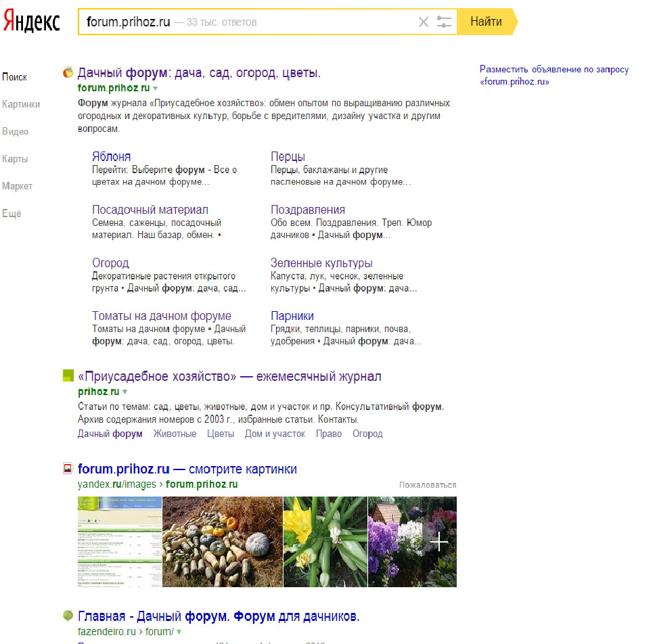Click the Пожаловаться link
Viewport: 655px width, 644px height.
tap(428, 485)
